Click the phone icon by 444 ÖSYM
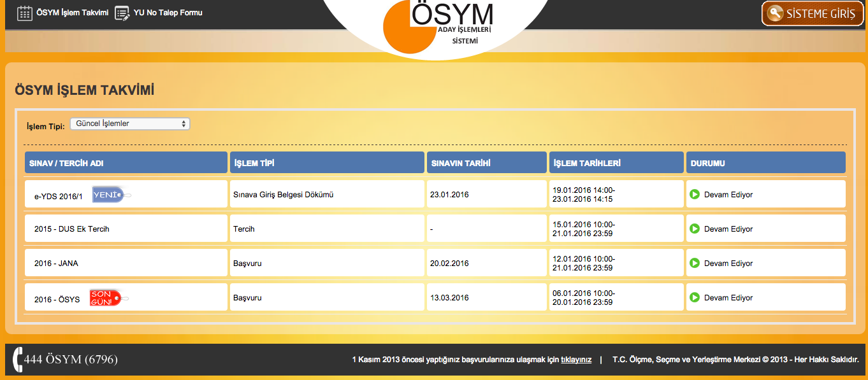 [x=17, y=360]
